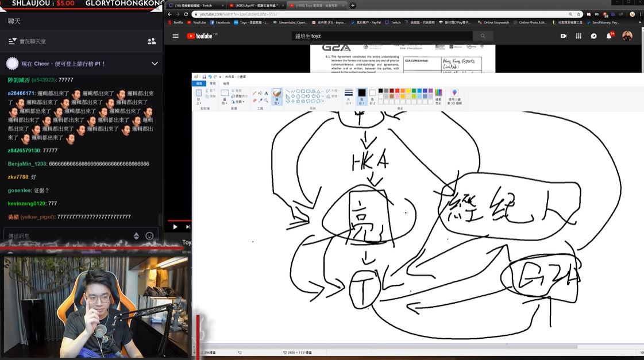The image size is (644, 360).
Task: Click the Facebook bookmark in the bar
Action: (220, 22)
